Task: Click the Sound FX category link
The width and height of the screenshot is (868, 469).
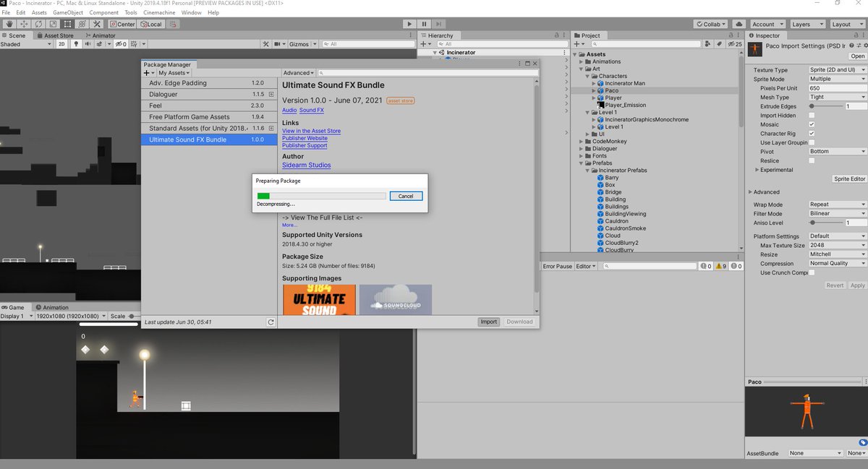Action: pos(312,110)
